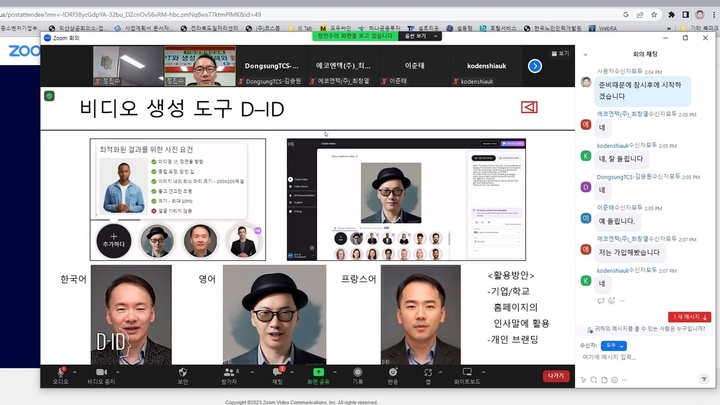Toggle the 채팅 chat panel
720x405 pixels.
coord(277,376)
